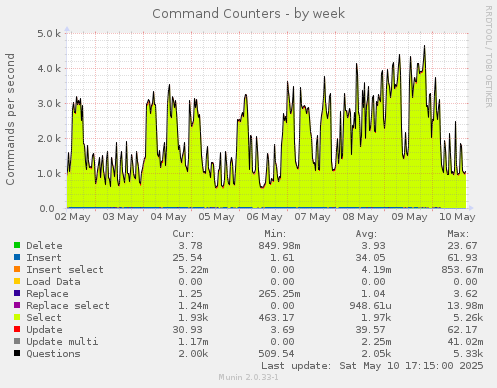Click the green Delete legend swatch

(x=17, y=245)
